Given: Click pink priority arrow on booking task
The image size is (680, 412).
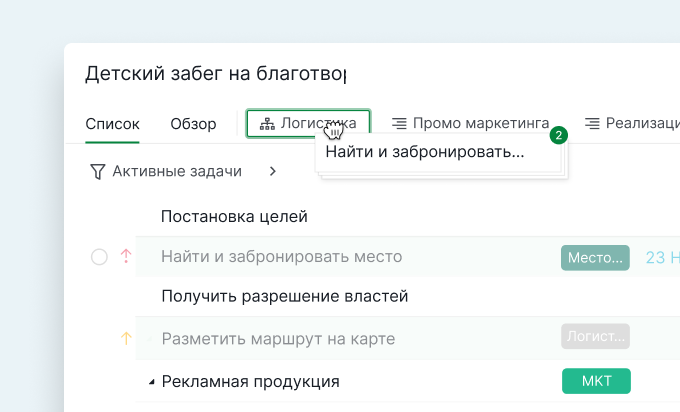Looking at the screenshot, I should (126, 257).
